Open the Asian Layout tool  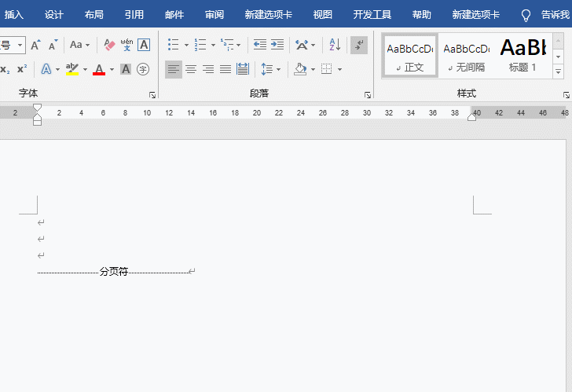tap(302, 45)
